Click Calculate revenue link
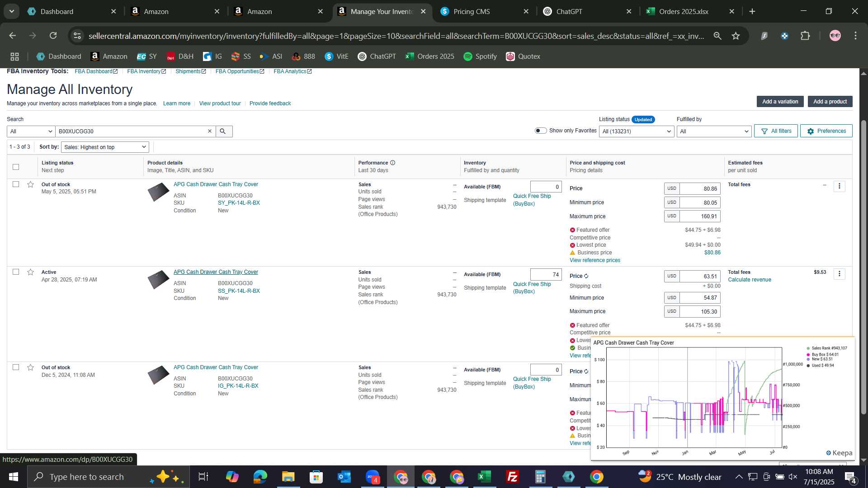 750,280
